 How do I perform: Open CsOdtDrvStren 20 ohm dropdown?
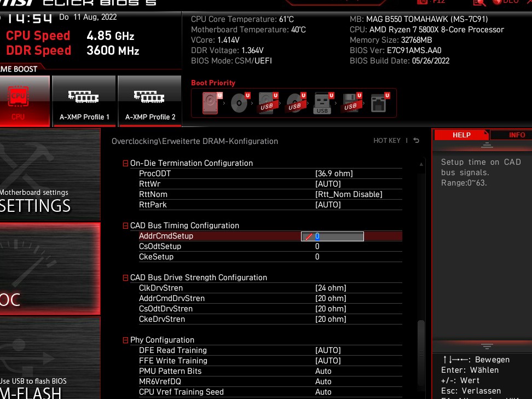pos(331,309)
